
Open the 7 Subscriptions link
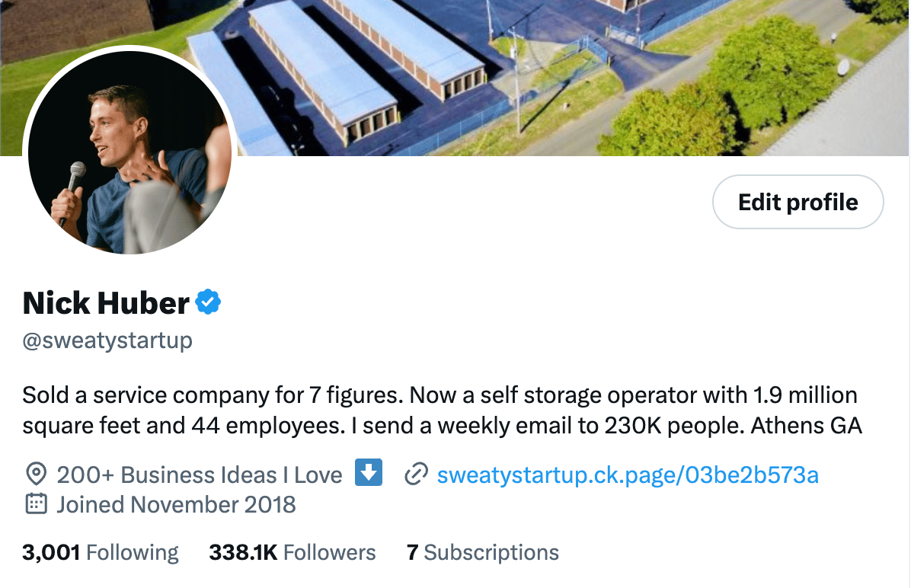point(483,552)
